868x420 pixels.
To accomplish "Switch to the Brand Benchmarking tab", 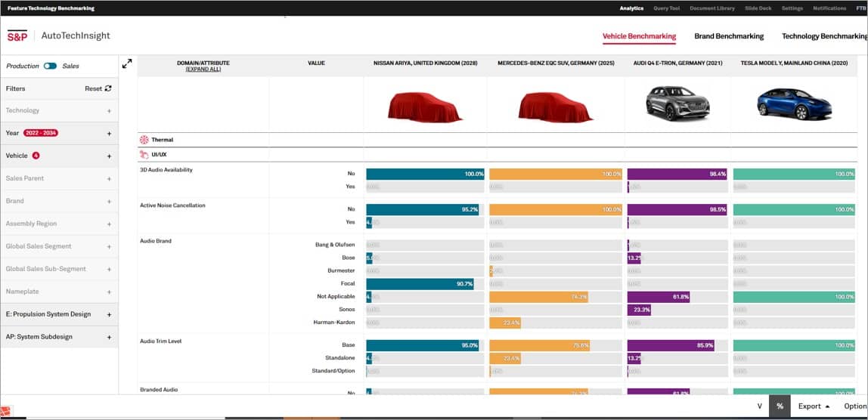I will 729,36.
